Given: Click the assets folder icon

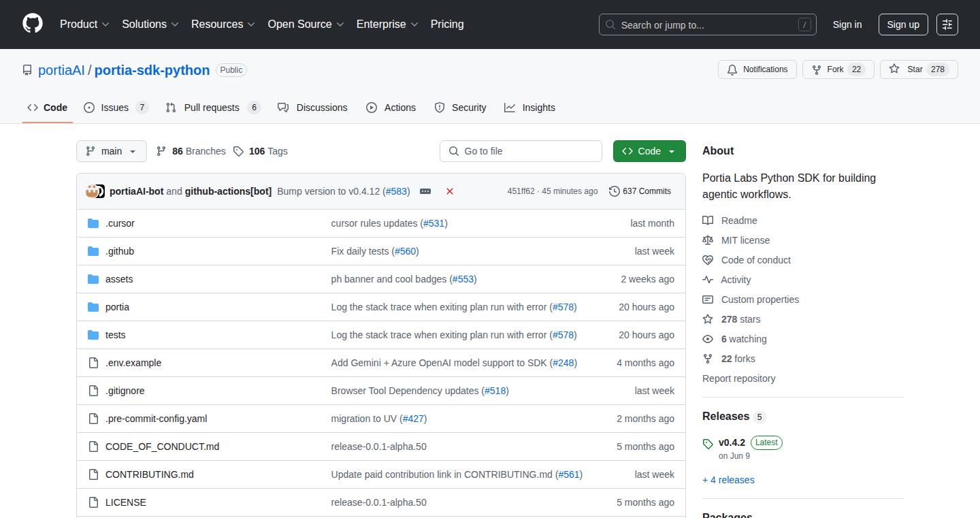Looking at the screenshot, I should click(93, 279).
